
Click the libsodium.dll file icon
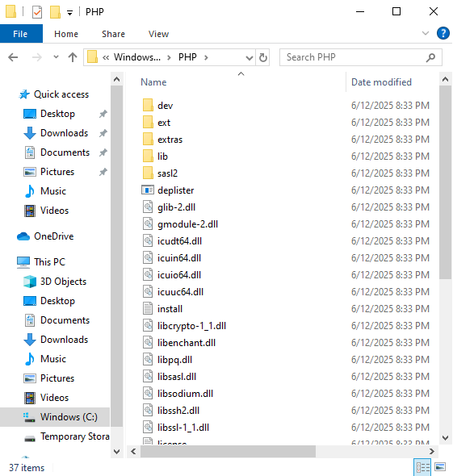pyautogui.click(x=148, y=394)
